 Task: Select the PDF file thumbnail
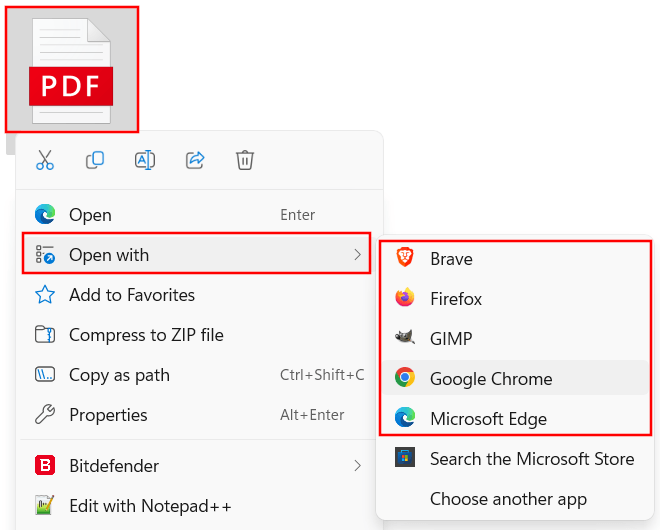pyautogui.click(x=72, y=70)
